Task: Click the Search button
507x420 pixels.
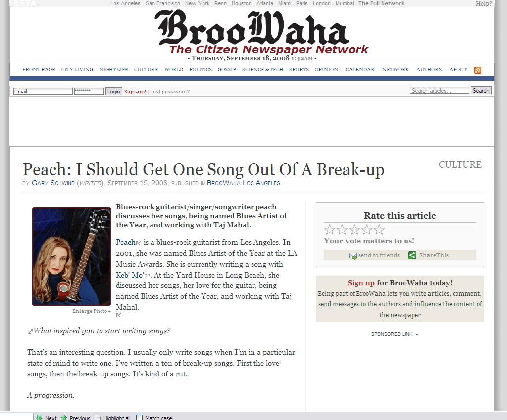Action: [x=481, y=91]
